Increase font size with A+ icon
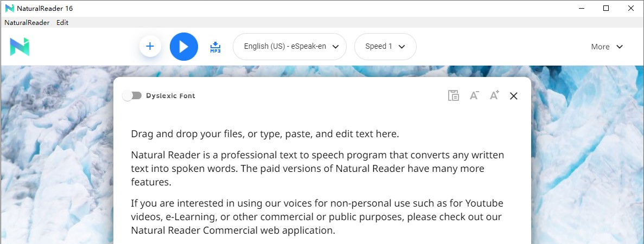 click(x=494, y=95)
